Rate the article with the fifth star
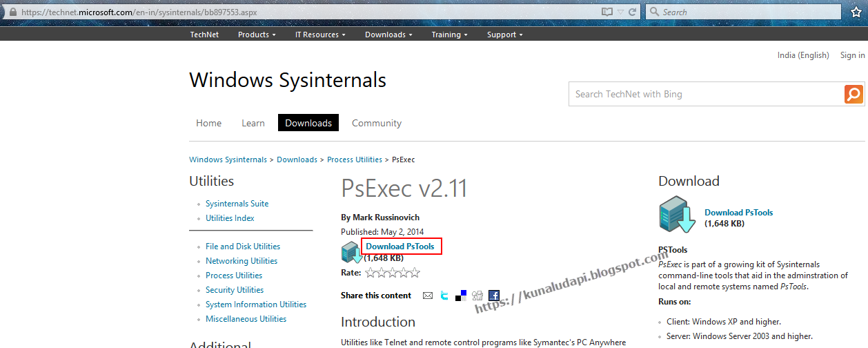 [415, 273]
